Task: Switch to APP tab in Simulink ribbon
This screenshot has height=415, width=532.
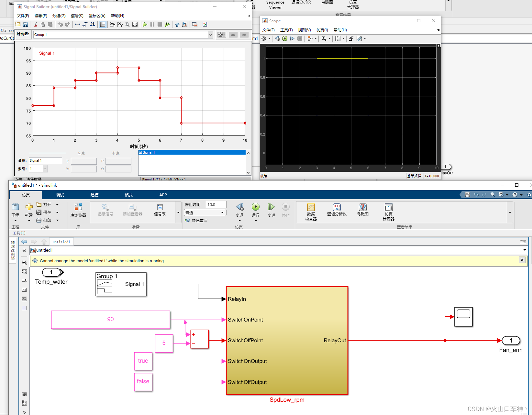Action: pos(163,195)
